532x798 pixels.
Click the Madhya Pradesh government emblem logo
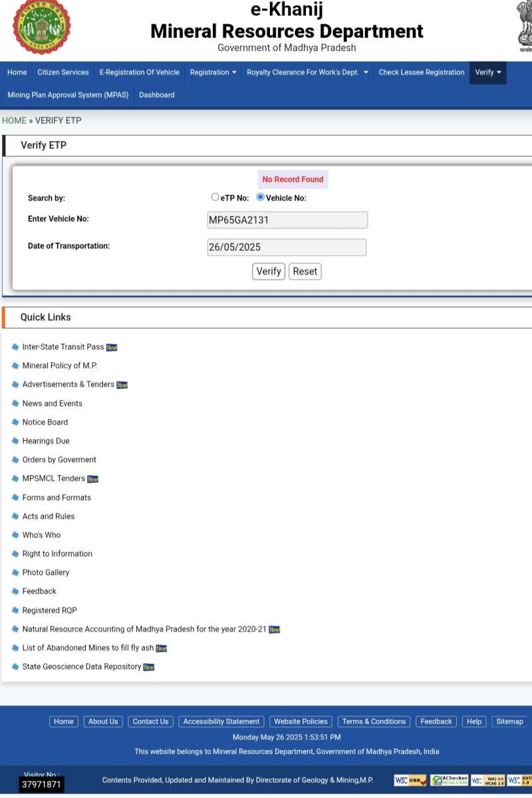point(41,27)
